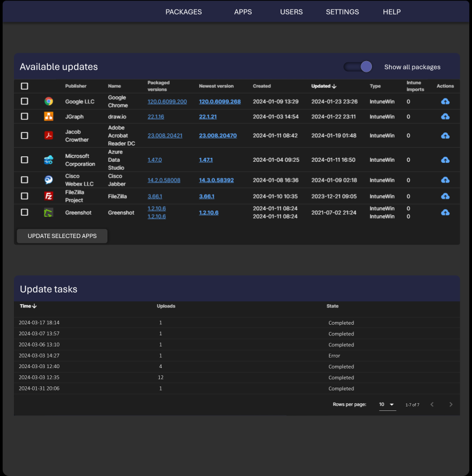Sort by Newest version column
472x476 pixels.
click(216, 86)
